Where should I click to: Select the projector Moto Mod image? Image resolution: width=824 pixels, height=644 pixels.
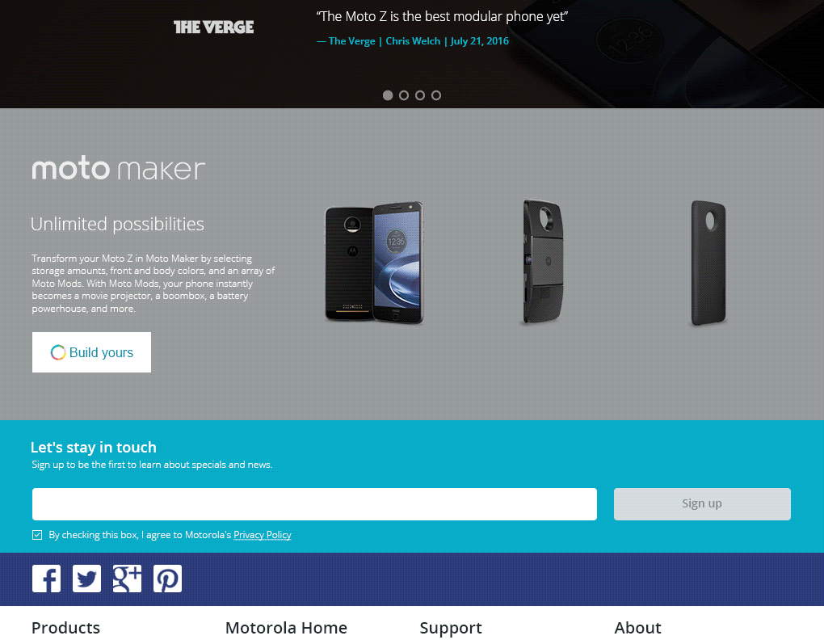pyautogui.click(x=544, y=261)
